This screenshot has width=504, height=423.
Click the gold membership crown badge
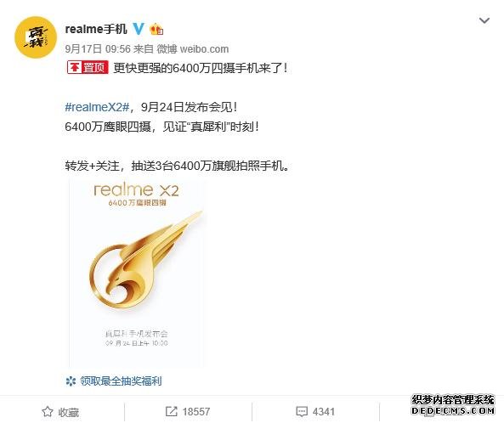coord(156,30)
